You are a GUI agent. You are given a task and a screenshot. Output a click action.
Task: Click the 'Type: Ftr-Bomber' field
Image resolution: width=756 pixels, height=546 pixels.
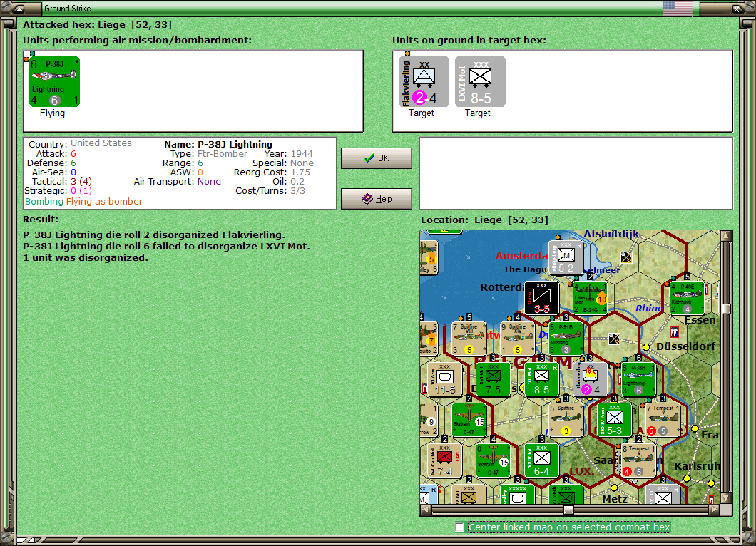(x=209, y=154)
